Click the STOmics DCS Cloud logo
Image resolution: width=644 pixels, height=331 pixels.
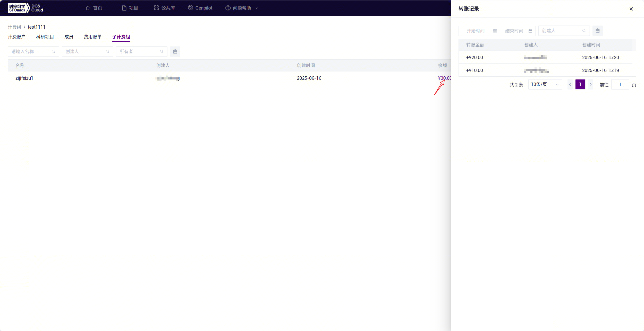pos(26,8)
